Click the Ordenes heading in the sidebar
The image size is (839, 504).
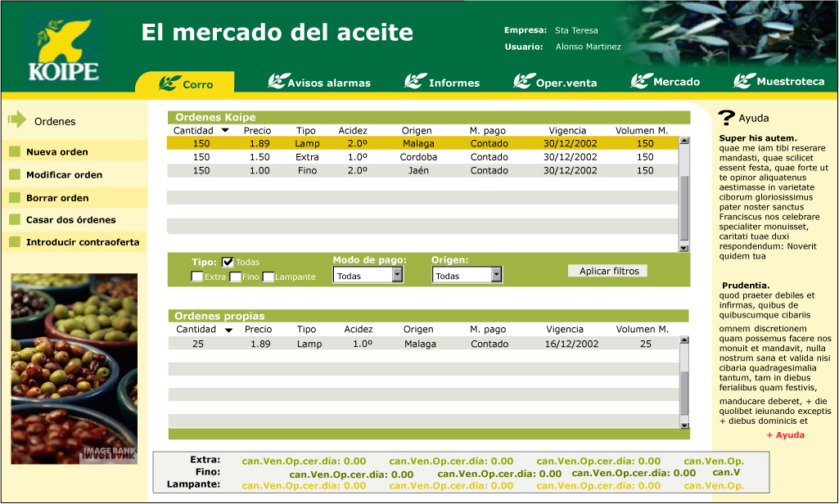pyautogui.click(x=55, y=121)
